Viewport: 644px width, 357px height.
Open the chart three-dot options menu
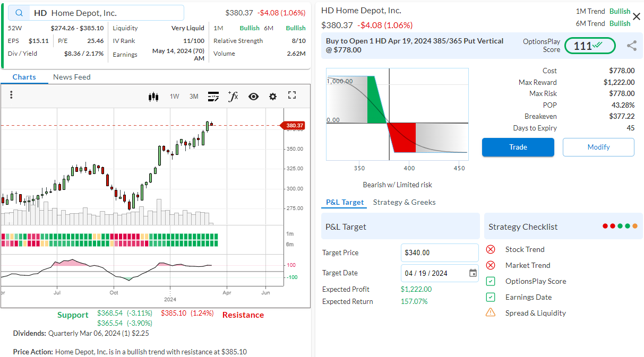11,95
